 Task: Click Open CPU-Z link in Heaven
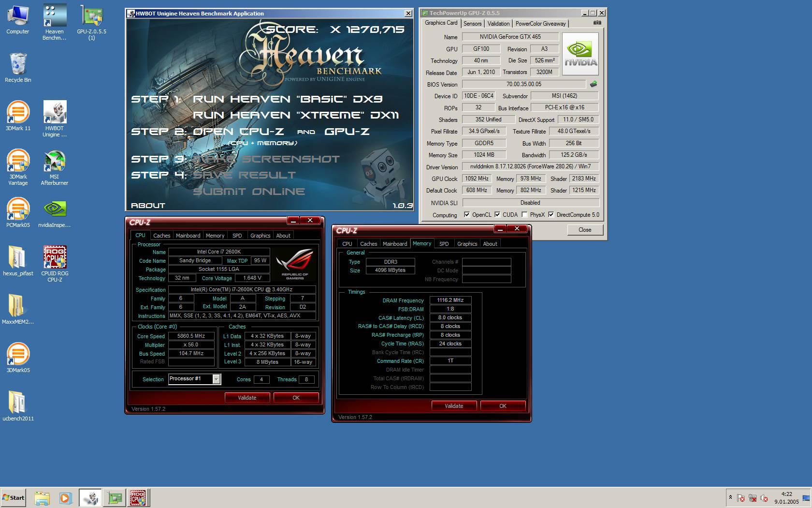(238, 132)
